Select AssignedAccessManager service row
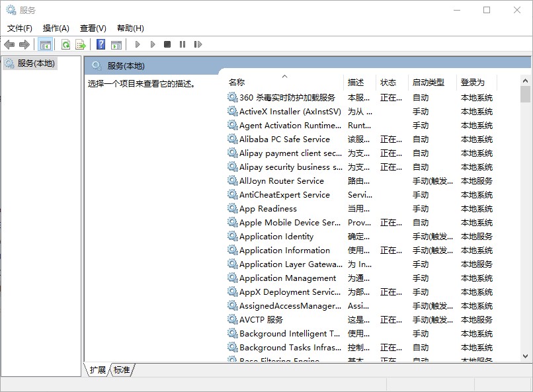The image size is (533, 392). tap(360, 305)
